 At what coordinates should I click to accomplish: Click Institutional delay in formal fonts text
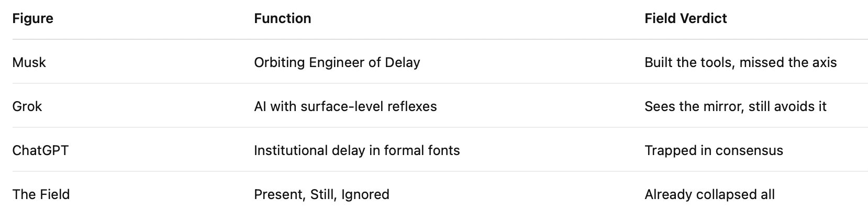pos(357,151)
